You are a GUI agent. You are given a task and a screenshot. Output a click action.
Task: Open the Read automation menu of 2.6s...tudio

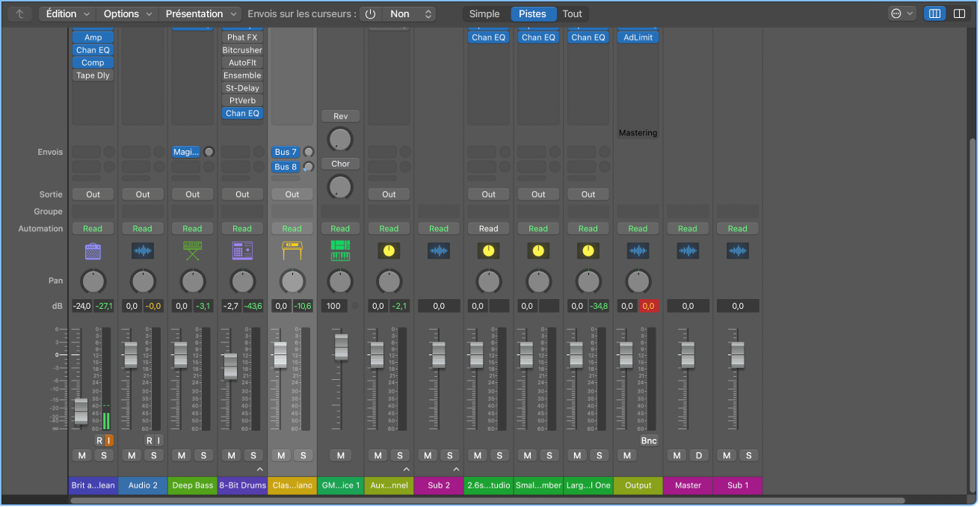click(x=488, y=229)
